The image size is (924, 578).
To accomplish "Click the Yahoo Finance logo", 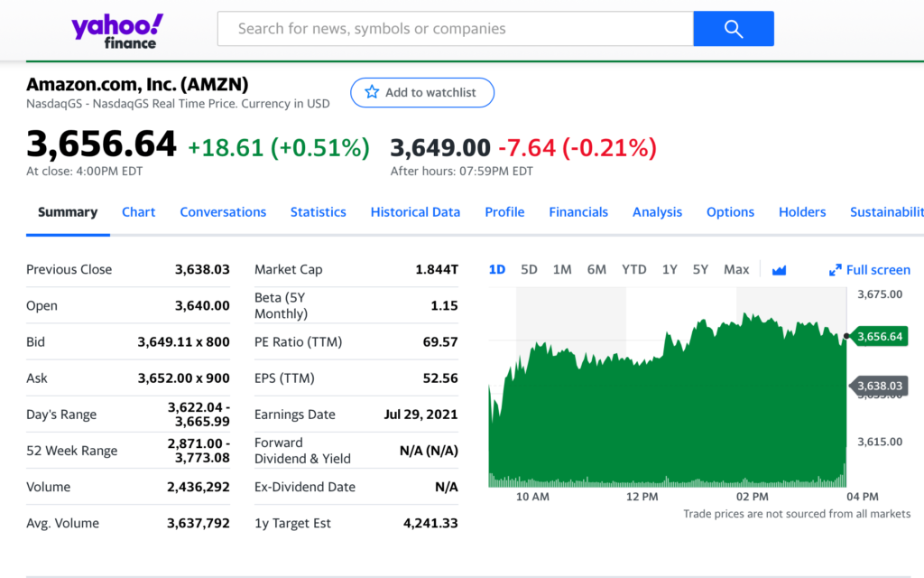I will pos(117,30).
